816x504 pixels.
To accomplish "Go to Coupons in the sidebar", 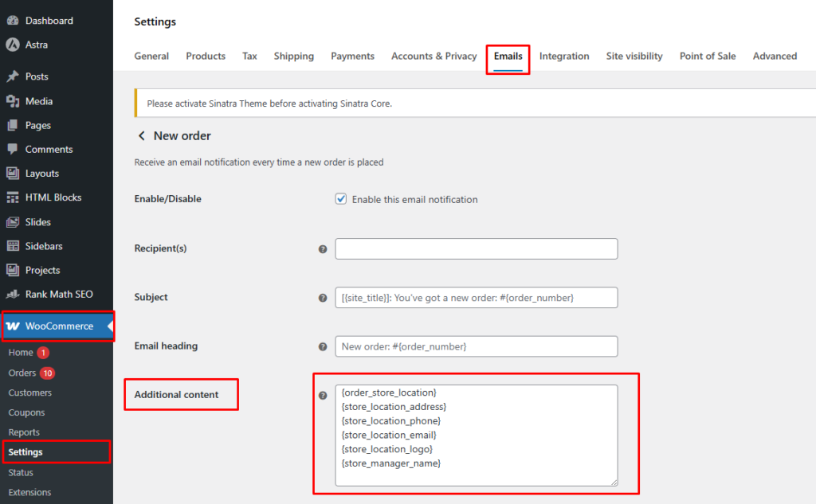I will 26,412.
